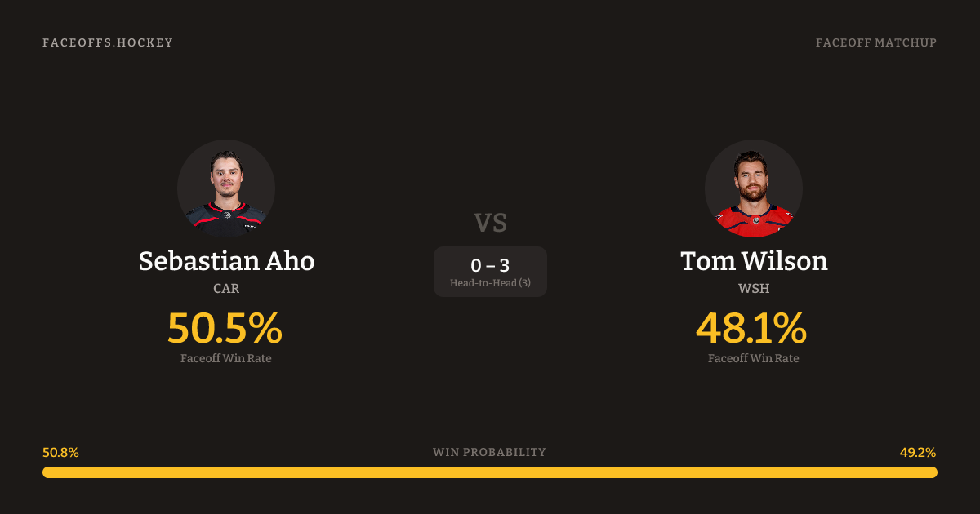Select the Sebastian Aho player name
This screenshot has height=514, width=980.
coord(226,261)
